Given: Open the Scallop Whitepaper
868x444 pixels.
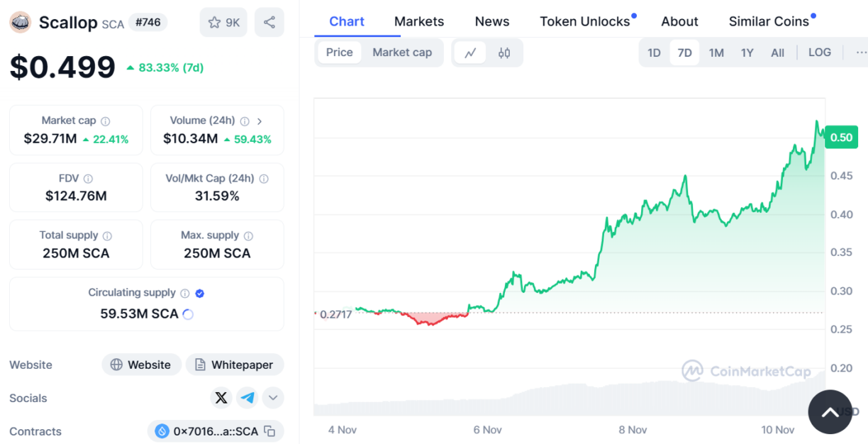Looking at the screenshot, I should 235,365.
